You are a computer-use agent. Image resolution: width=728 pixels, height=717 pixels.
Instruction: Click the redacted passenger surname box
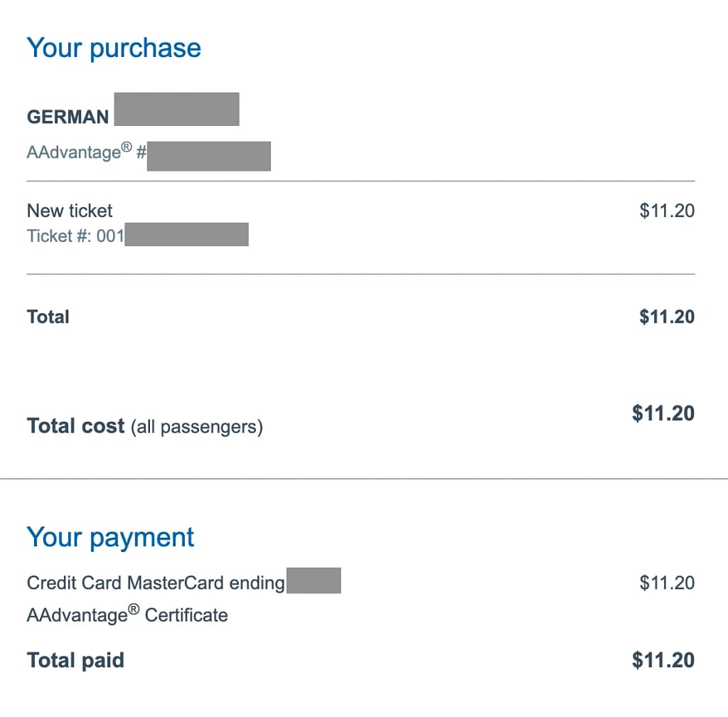click(x=177, y=109)
